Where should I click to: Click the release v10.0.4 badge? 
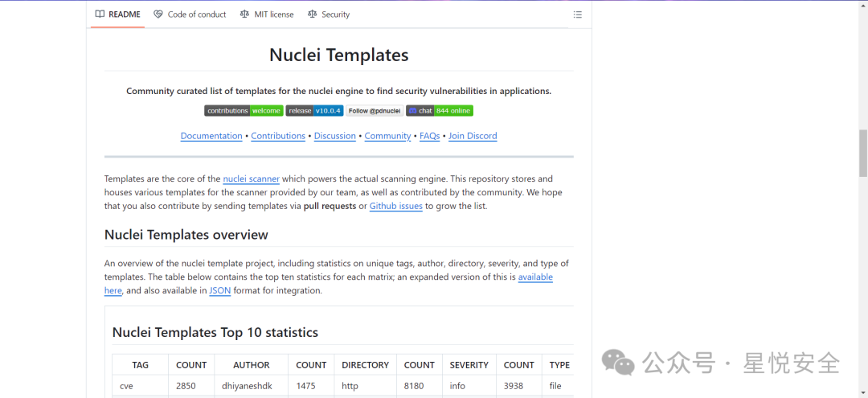pyautogui.click(x=314, y=111)
